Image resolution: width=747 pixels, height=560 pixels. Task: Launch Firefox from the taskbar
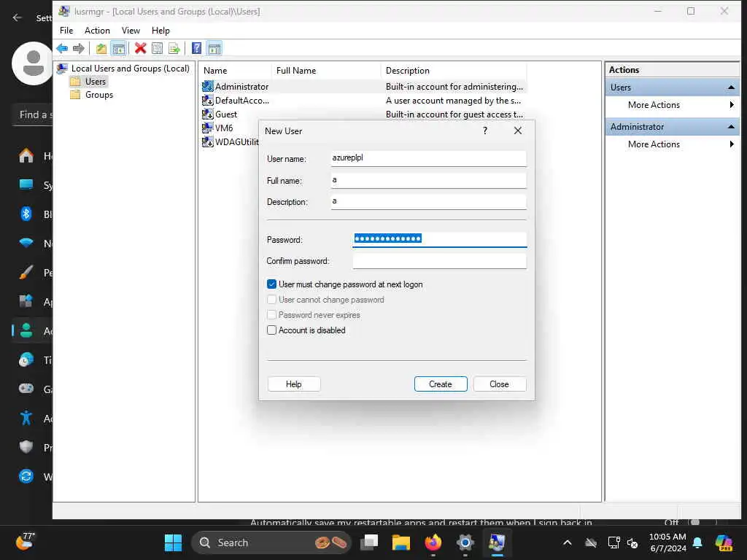(433, 542)
